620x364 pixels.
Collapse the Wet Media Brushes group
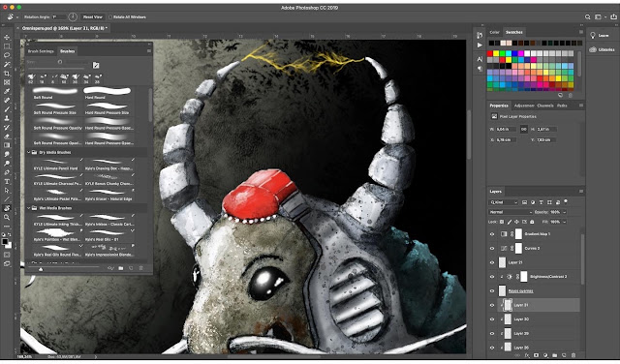point(28,208)
